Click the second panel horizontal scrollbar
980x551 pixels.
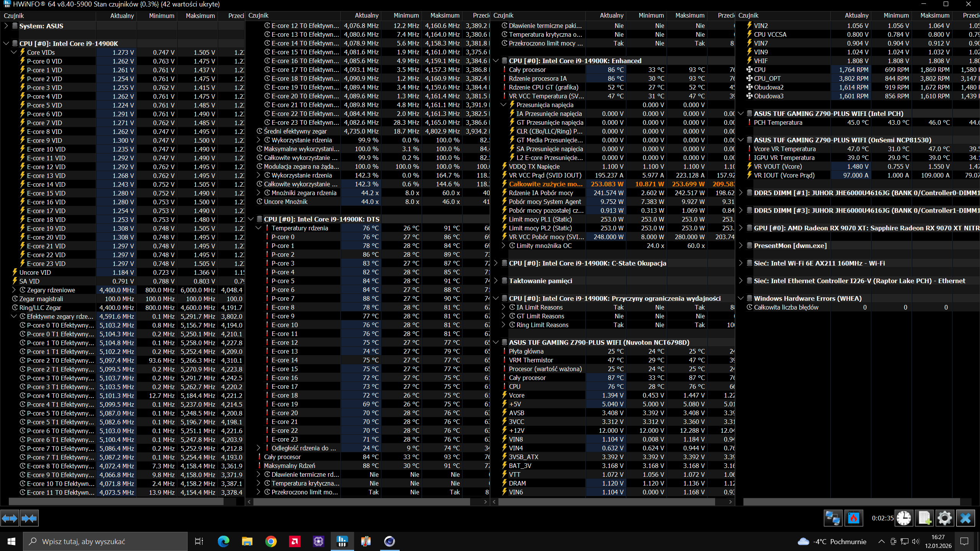click(x=361, y=502)
